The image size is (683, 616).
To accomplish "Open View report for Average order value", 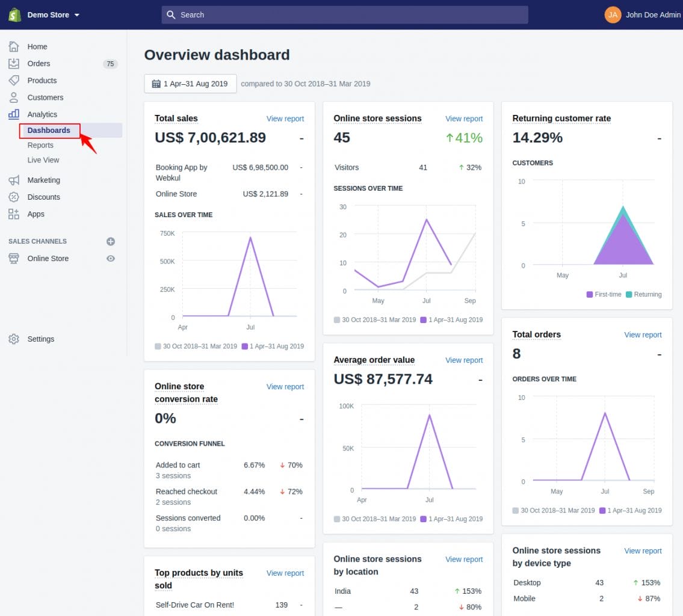I will pos(464,360).
